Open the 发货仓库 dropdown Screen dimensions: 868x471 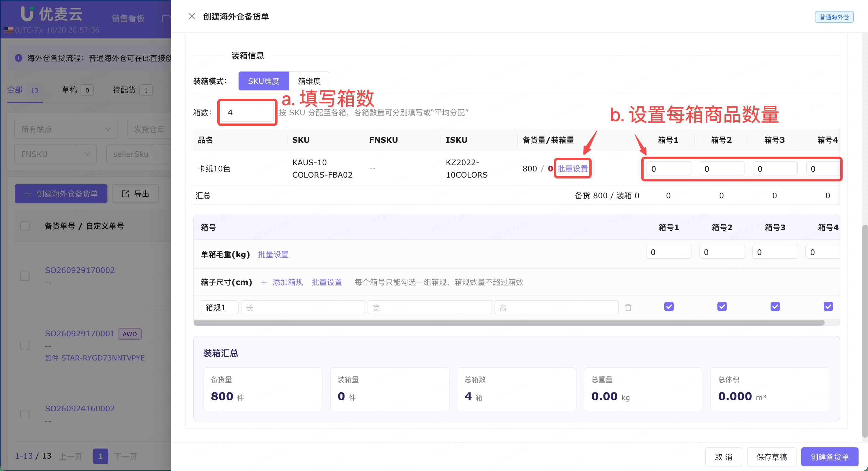[149, 129]
